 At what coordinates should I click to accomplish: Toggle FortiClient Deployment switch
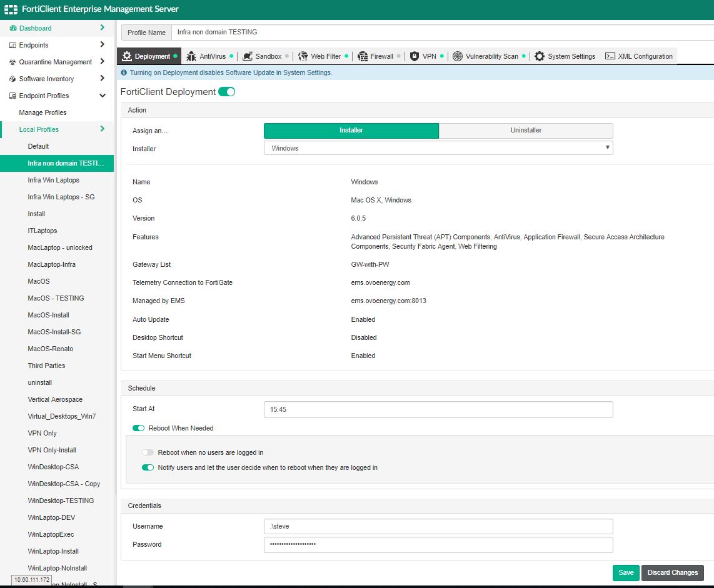point(227,92)
